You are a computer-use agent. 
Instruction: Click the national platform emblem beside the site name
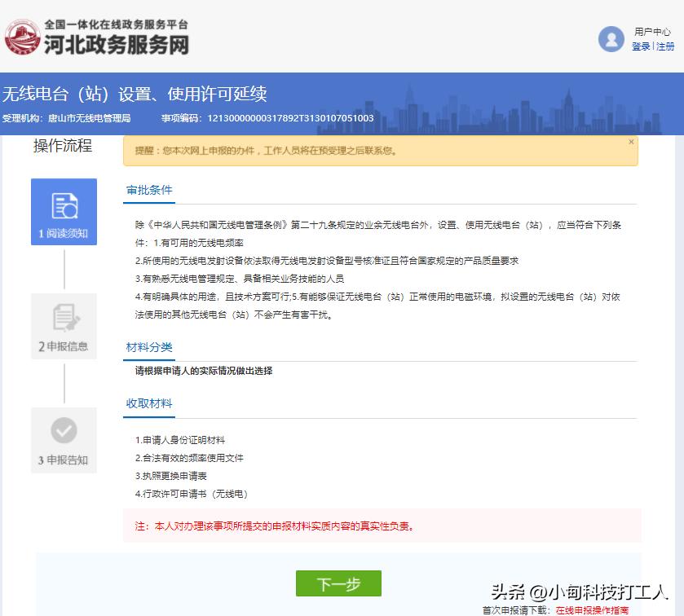(22, 36)
